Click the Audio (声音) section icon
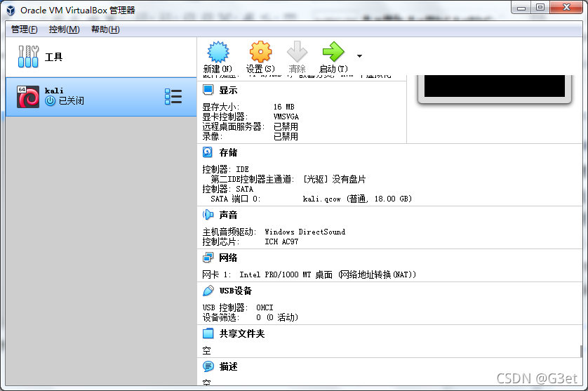Image resolution: width=588 pixels, height=391 pixels. 208,214
